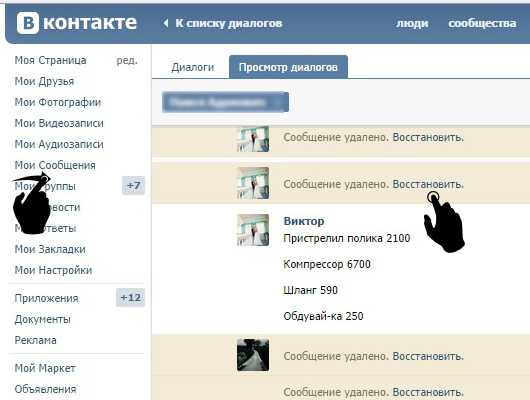
Task: Open Мои Закладки
Action: [x=50, y=249]
